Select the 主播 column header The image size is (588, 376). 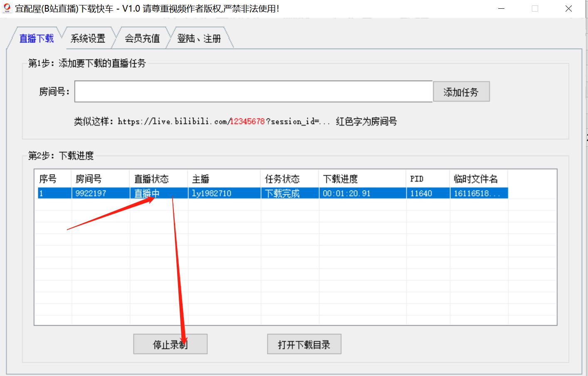(x=224, y=179)
